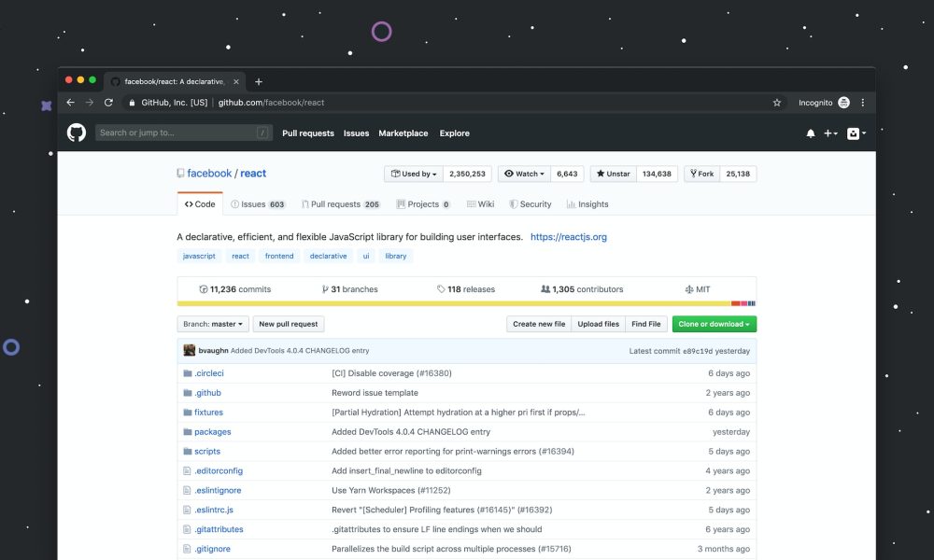Image resolution: width=934 pixels, height=560 pixels.
Task: Click Upload files button
Action: point(598,324)
